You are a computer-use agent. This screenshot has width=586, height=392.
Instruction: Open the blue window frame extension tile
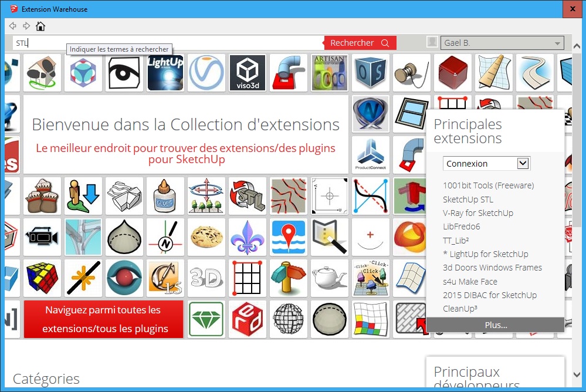[411, 114]
